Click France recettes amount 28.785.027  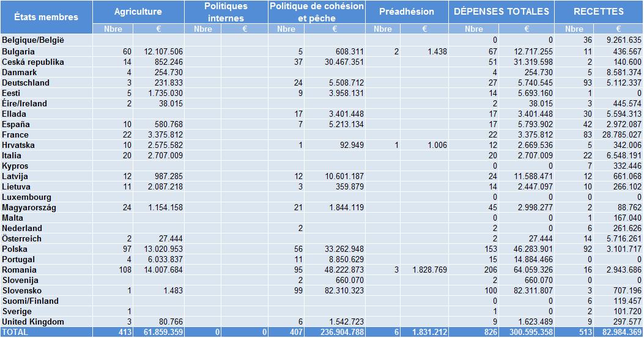click(618, 134)
